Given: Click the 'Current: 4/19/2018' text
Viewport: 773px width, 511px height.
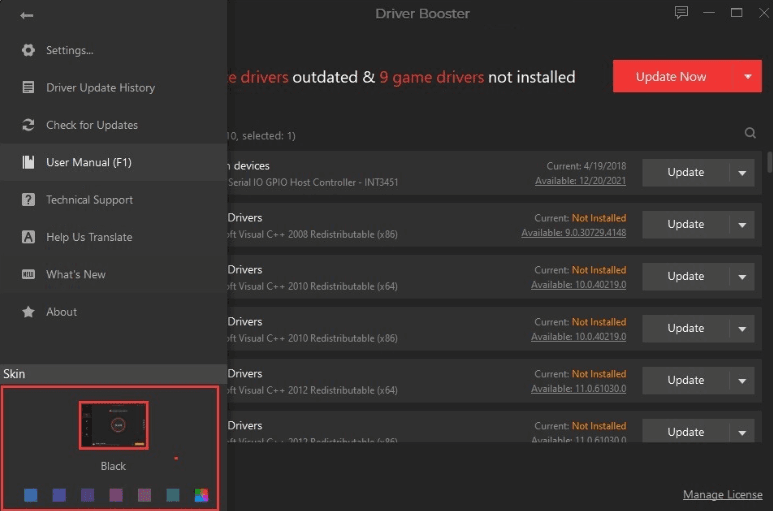Looking at the screenshot, I should click(x=586, y=166).
